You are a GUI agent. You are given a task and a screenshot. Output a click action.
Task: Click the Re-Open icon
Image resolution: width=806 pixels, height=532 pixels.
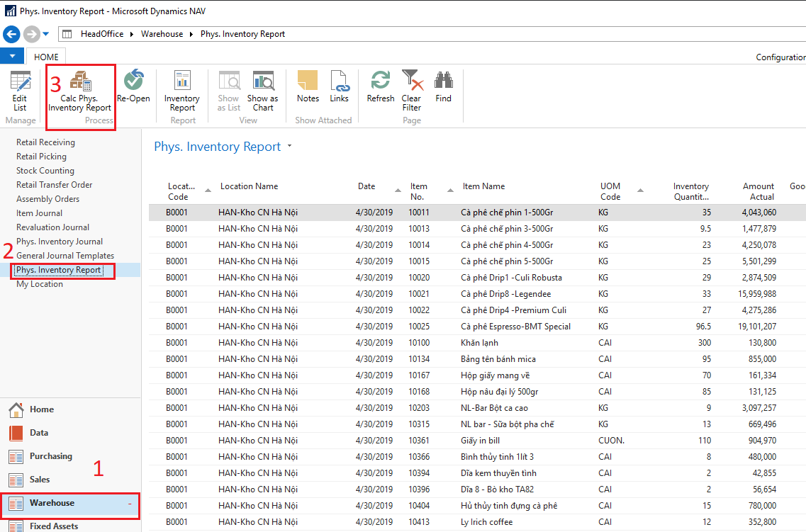(134, 79)
